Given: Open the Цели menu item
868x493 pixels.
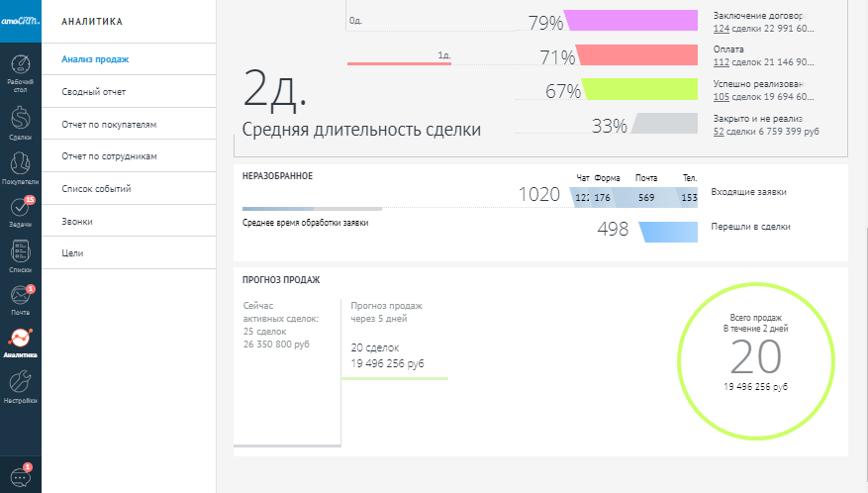Looking at the screenshot, I should coord(72,253).
